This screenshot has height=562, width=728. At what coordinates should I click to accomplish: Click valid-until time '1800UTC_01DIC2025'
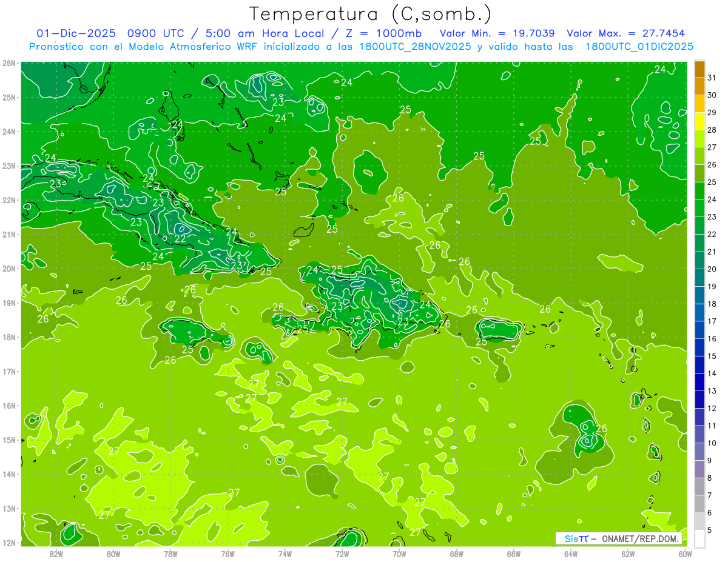[639, 47]
